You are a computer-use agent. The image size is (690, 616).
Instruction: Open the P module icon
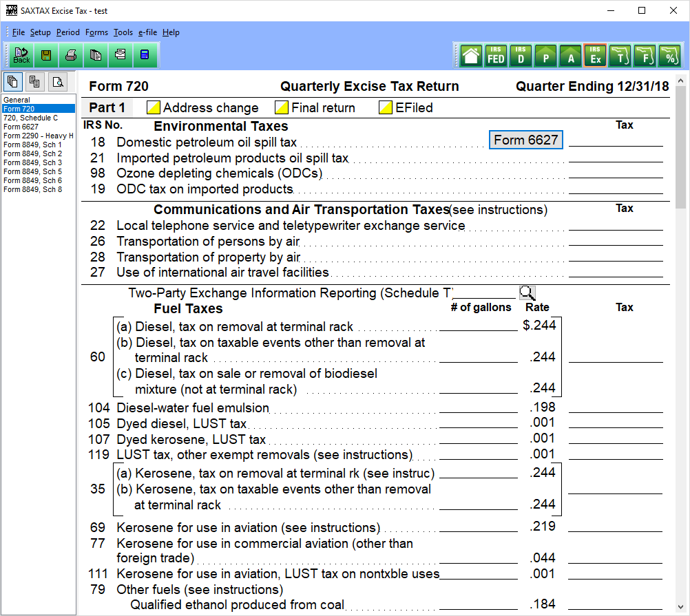[x=546, y=56]
